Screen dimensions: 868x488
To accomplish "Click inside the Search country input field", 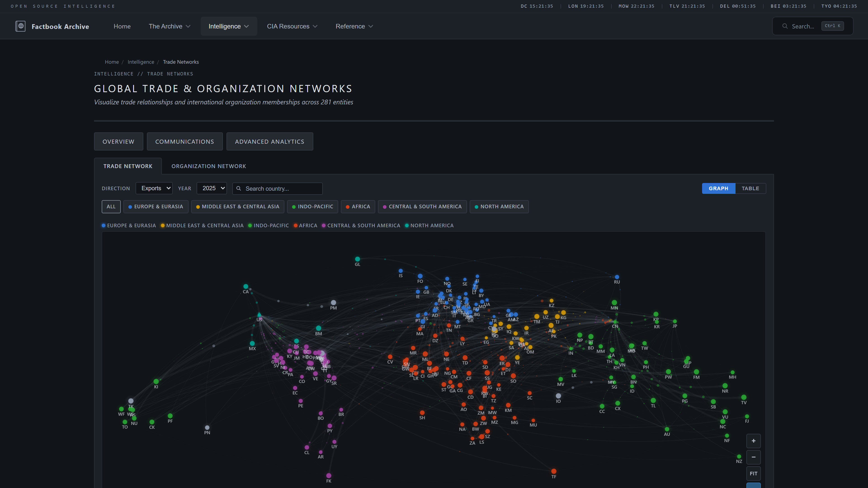I will click(x=280, y=189).
